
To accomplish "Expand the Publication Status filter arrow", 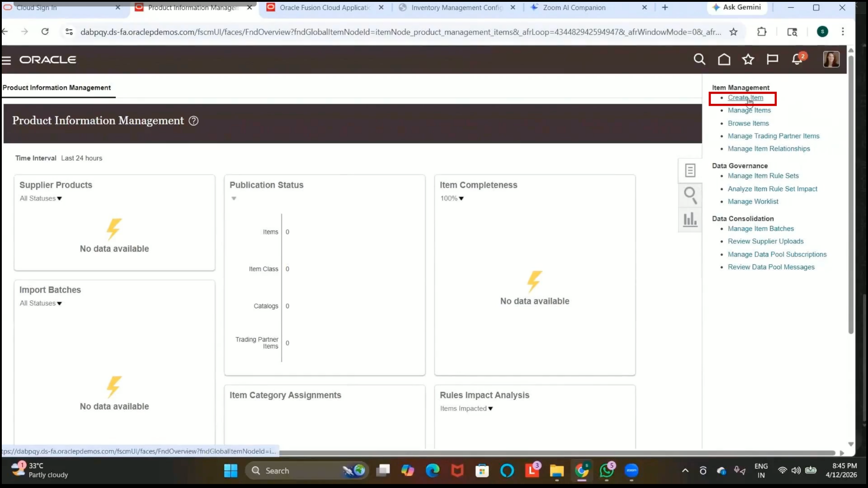I will point(234,198).
